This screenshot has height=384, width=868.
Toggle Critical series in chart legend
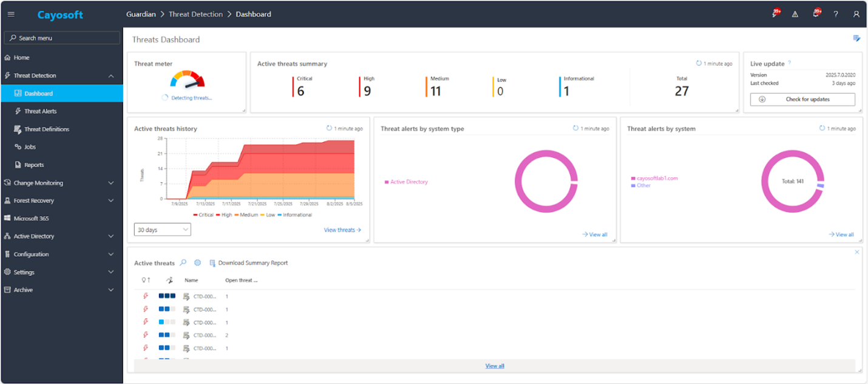click(x=203, y=214)
